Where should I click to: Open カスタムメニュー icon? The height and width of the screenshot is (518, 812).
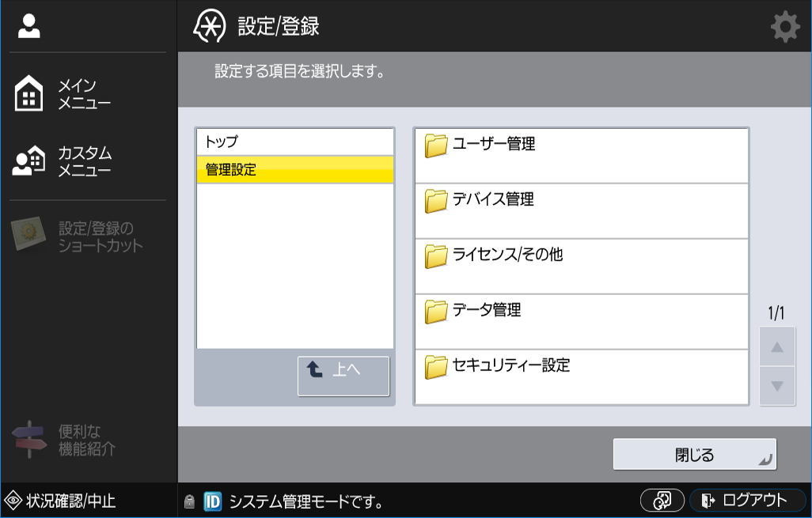[29, 161]
